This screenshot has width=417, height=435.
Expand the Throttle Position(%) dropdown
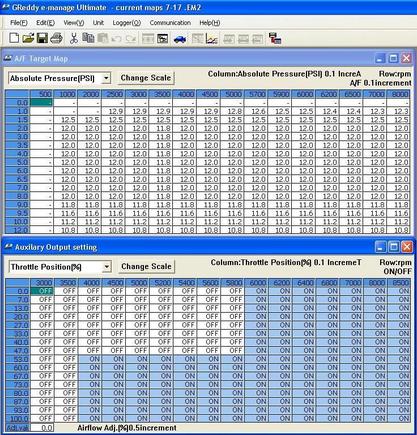(x=106, y=267)
